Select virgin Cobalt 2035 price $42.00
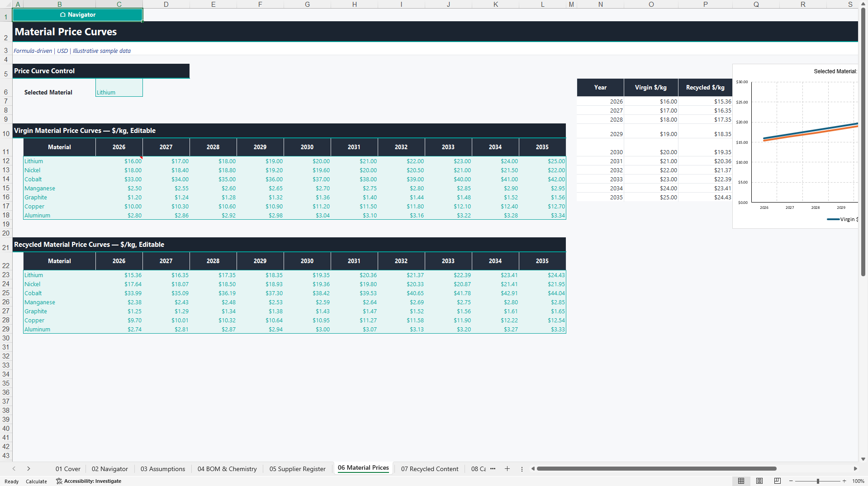868x486 pixels. [x=542, y=179]
